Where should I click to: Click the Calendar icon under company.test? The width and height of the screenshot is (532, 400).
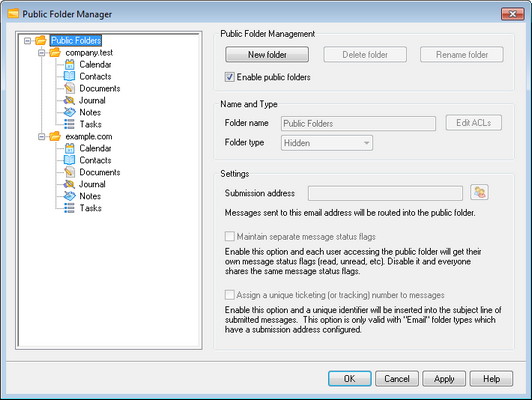(70, 64)
